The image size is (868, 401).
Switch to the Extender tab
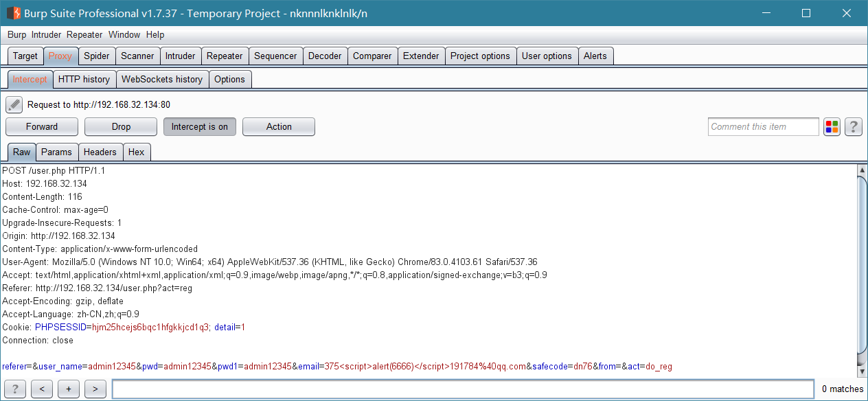[x=421, y=56]
